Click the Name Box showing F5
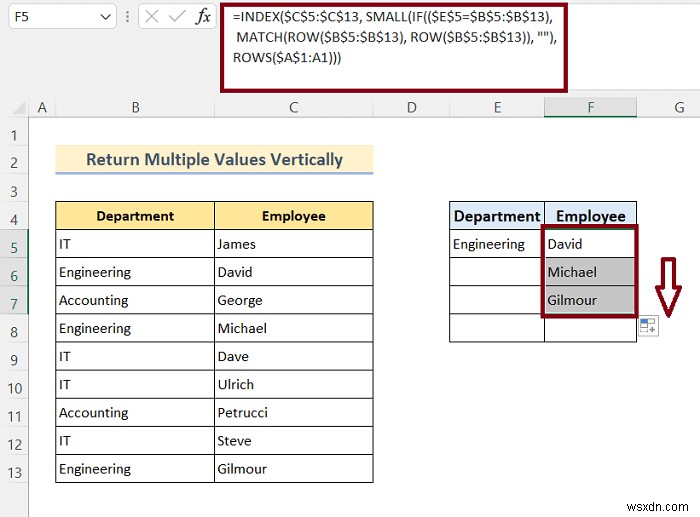This screenshot has height=517, width=700. click(62, 17)
